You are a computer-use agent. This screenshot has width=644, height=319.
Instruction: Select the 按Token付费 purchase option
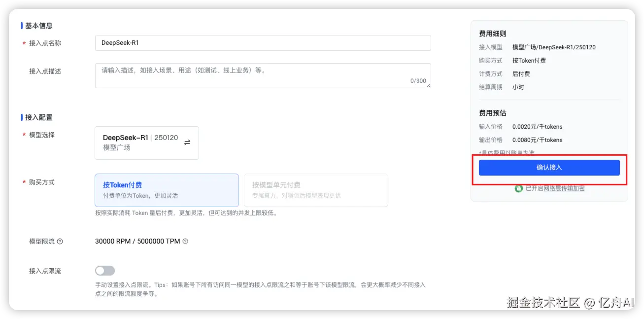point(167,190)
